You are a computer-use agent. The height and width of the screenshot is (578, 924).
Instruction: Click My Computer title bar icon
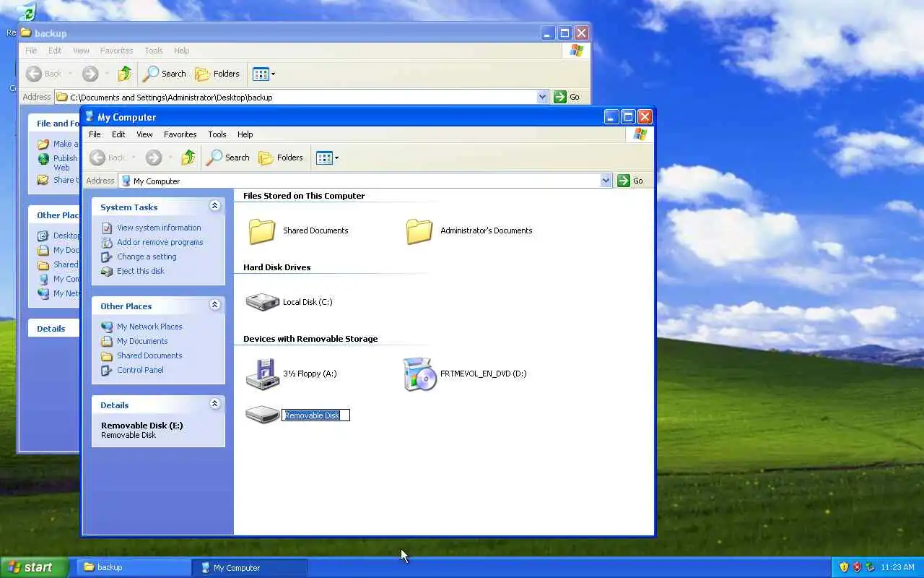90,116
